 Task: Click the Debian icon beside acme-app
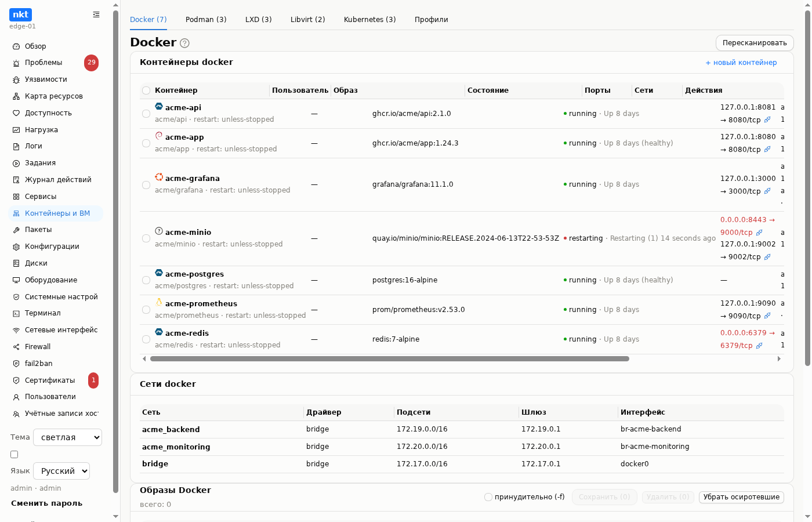tap(159, 136)
